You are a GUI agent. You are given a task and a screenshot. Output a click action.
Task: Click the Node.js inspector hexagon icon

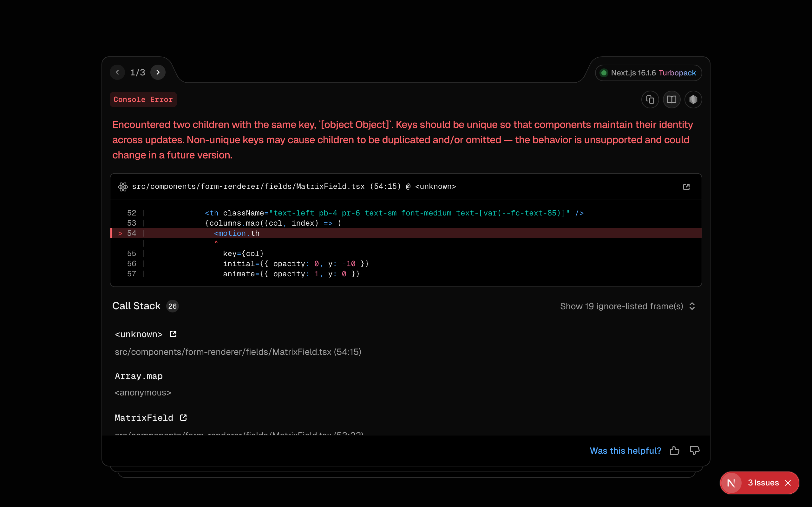[x=693, y=99]
